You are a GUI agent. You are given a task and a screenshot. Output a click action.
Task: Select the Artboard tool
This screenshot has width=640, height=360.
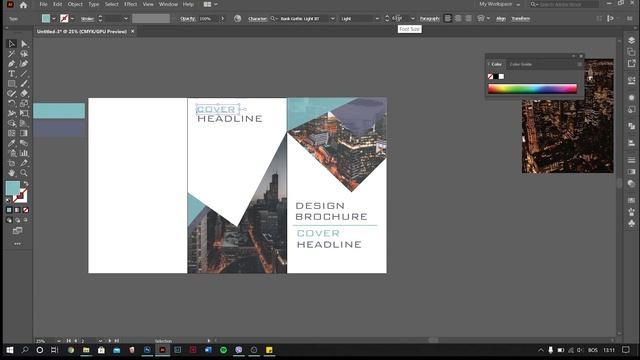(11, 163)
